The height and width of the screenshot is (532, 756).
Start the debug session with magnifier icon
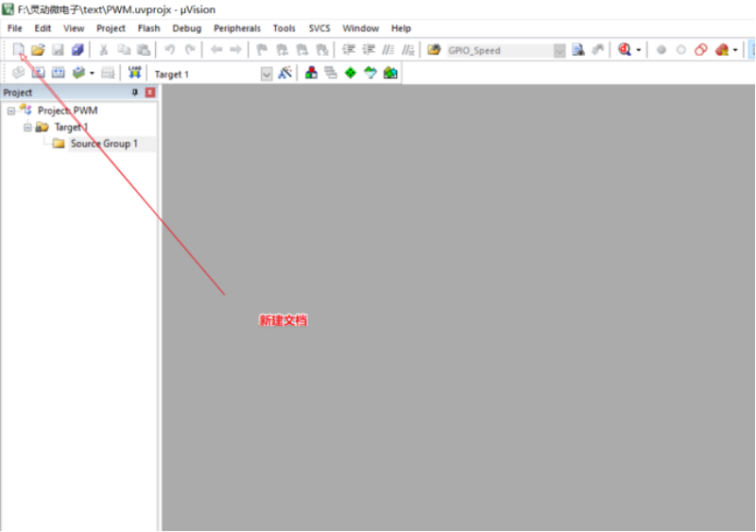click(x=625, y=50)
